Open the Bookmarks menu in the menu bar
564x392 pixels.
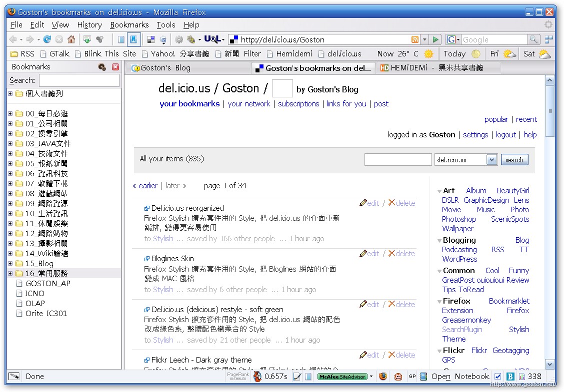pyautogui.click(x=129, y=25)
